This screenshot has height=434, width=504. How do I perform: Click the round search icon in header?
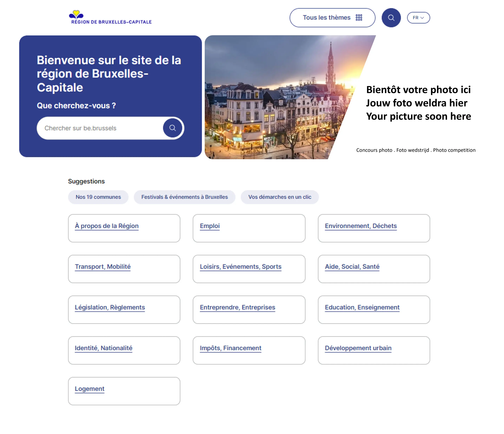tap(391, 18)
